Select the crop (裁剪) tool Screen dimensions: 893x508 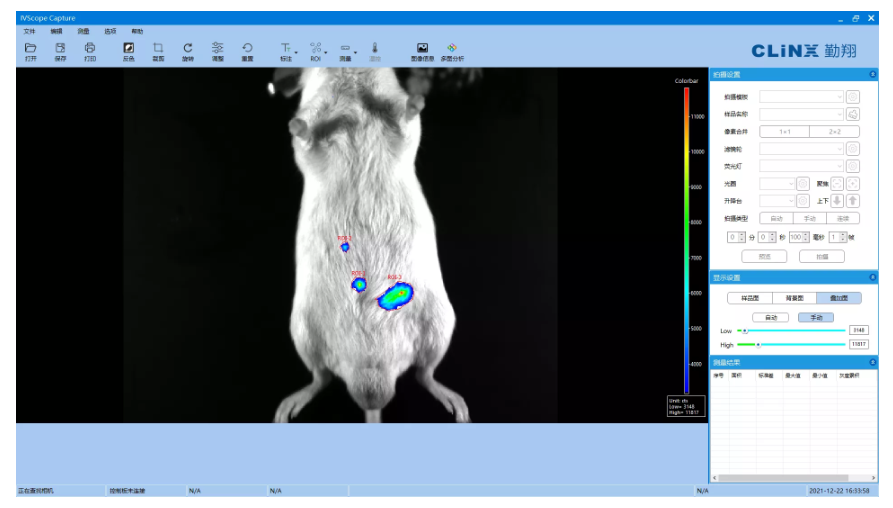pyautogui.click(x=158, y=51)
